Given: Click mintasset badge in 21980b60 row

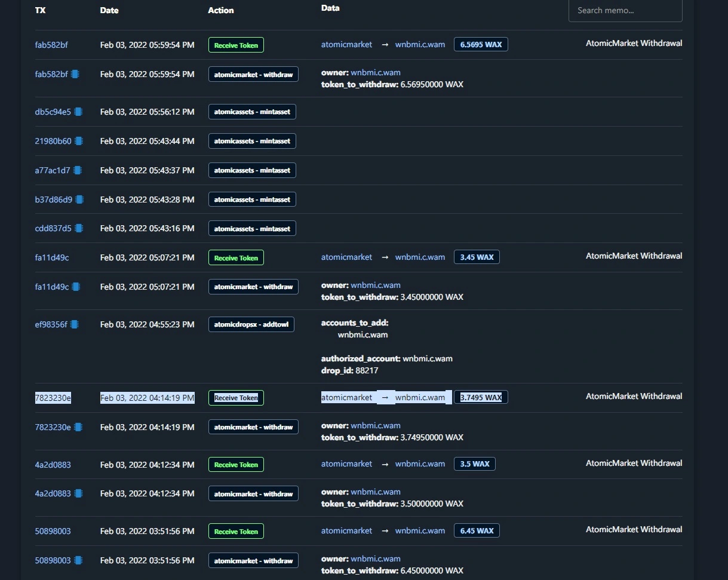Looking at the screenshot, I should pyautogui.click(x=252, y=141).
